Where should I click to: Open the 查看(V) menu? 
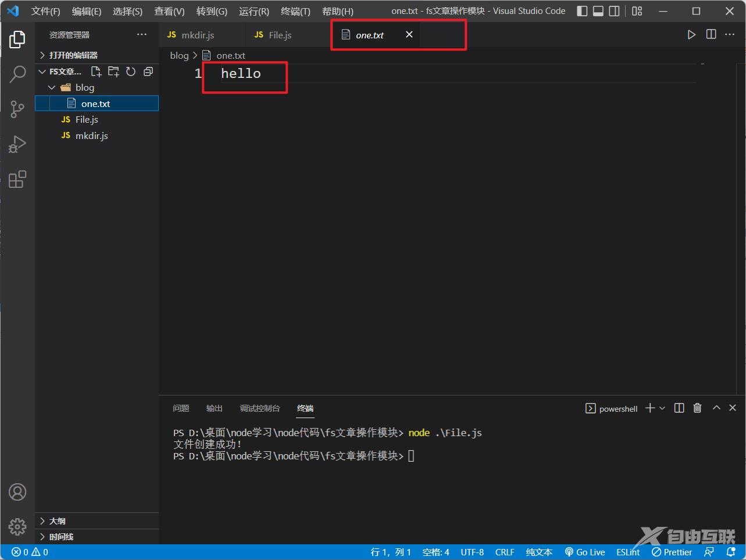click(x=169, y=11)
